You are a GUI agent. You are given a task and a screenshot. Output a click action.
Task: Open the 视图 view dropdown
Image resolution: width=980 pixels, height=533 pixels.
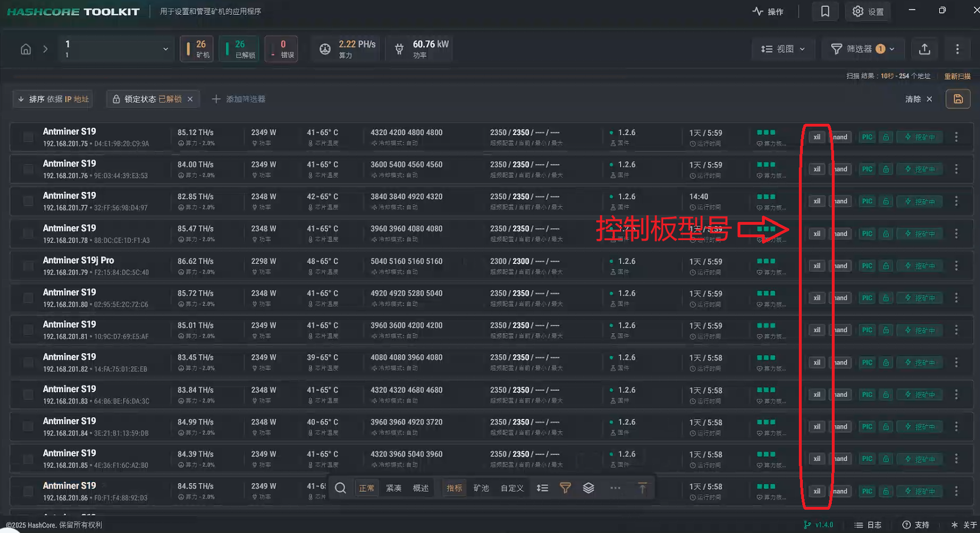(x=783, y=49)
